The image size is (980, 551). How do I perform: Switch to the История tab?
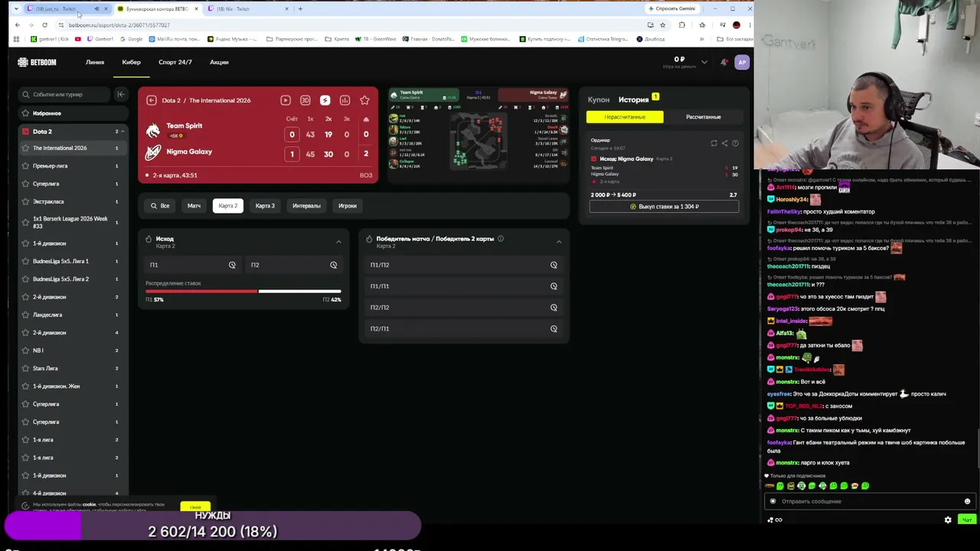pyautogui.click(x=634, y=99)
